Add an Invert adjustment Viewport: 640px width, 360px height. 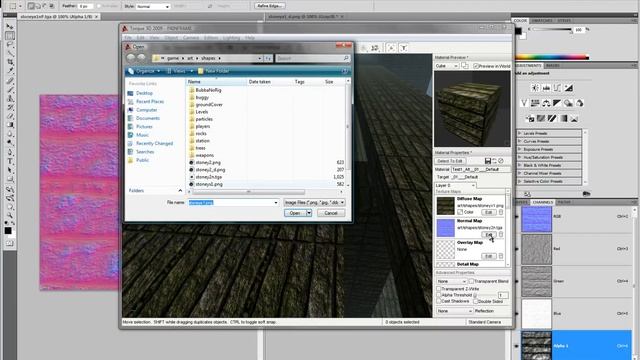530,119
